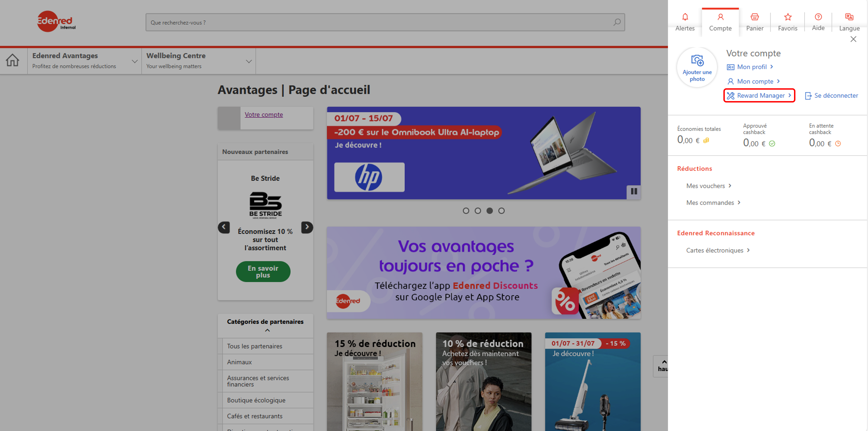Select Animaux category
Image resolution: width=868 pixels, height=431 pixels.
point(268,362)
